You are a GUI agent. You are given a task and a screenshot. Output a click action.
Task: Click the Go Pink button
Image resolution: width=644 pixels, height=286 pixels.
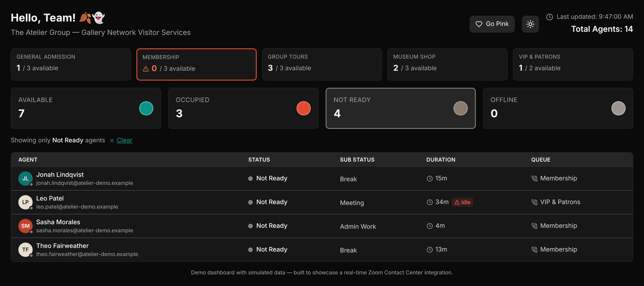point(492,24)
